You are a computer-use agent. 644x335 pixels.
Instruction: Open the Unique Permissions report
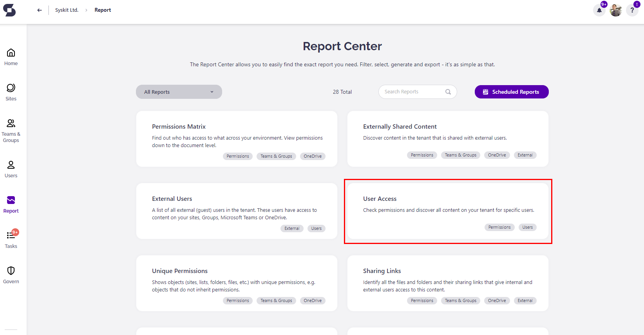237,283
